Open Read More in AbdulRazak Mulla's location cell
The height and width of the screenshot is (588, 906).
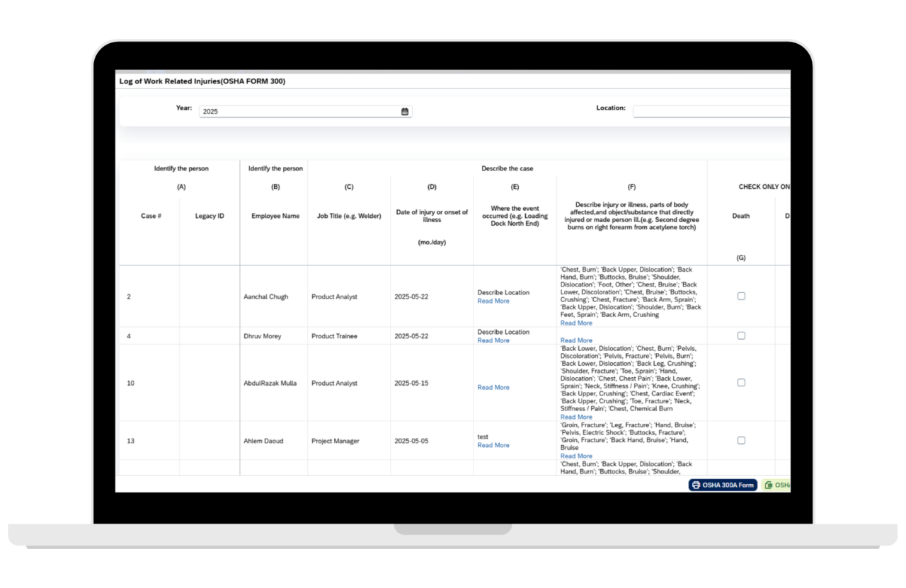[493, 388]
